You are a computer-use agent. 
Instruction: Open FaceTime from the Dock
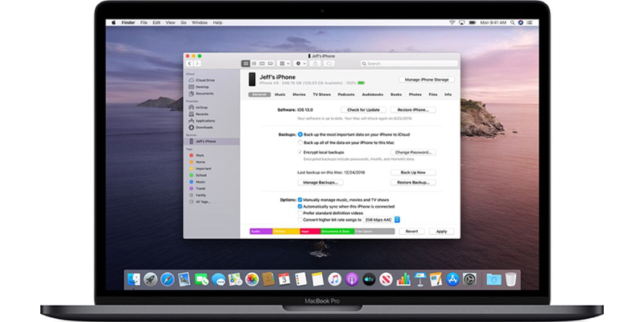point(201,279)
